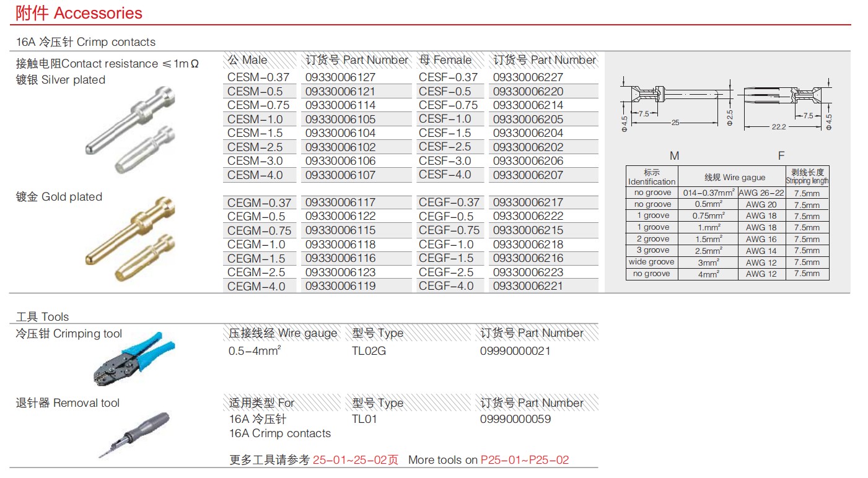Select part number 09330006207

pos(528,175)
